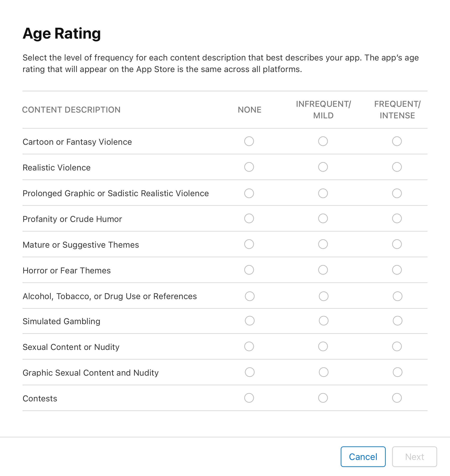Select None for Prolonged Graphic or Sadistic Violence

tap(249, 193)
